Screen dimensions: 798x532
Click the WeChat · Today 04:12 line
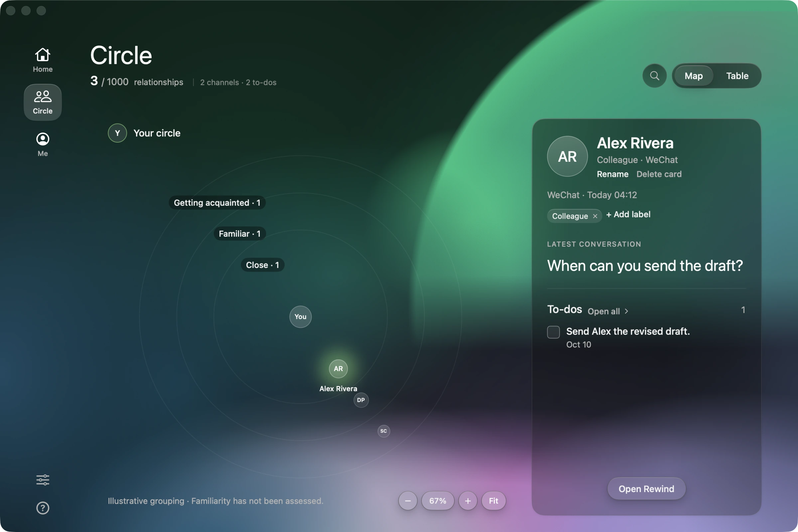(592, 195)
